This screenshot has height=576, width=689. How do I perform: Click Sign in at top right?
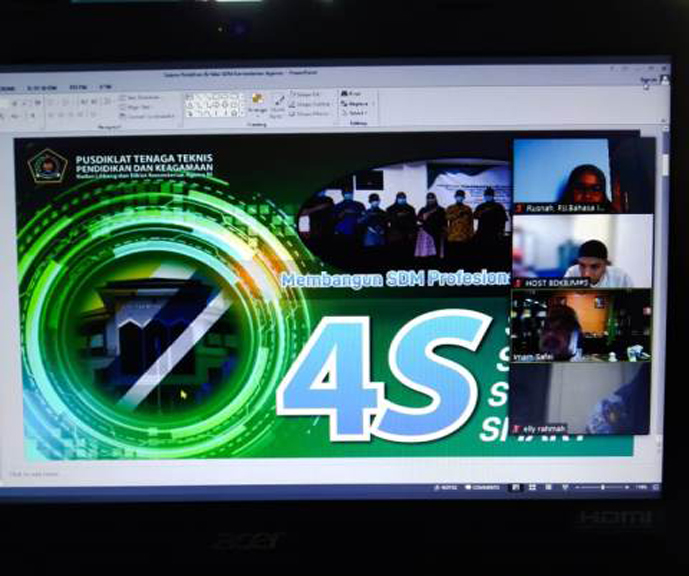click(649, 78)
